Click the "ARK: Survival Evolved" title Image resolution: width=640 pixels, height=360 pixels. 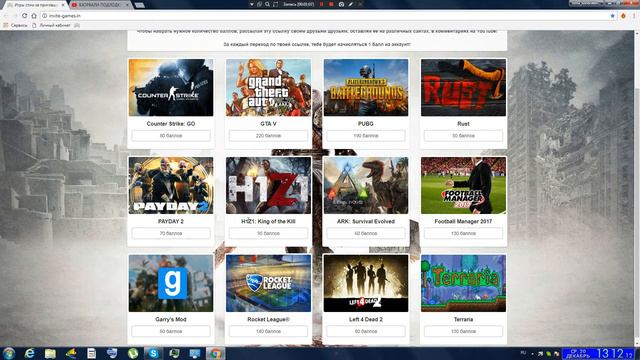click(366, 221)
